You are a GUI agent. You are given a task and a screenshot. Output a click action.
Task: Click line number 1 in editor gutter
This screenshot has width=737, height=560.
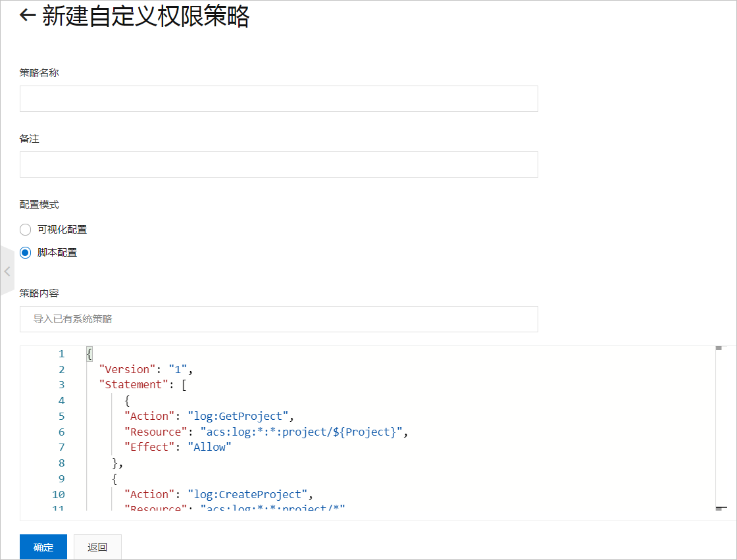click(62, 353)
